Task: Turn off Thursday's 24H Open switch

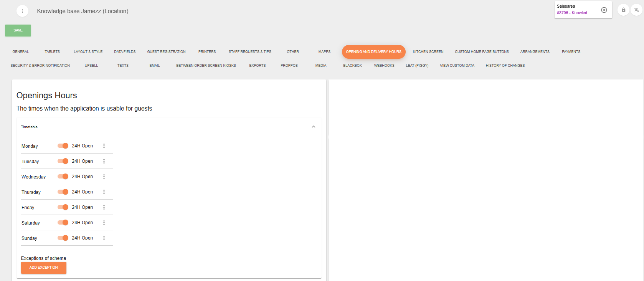Action: (x=63, y=192)
